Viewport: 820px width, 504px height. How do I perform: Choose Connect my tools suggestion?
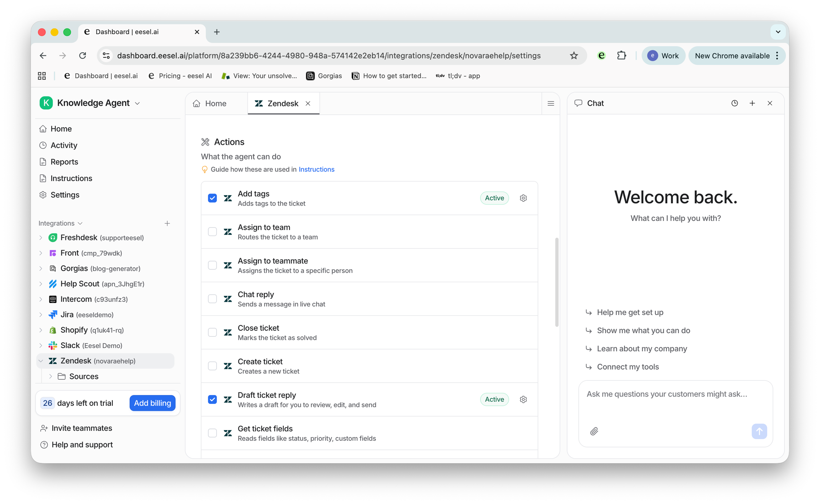pos(628,367)
